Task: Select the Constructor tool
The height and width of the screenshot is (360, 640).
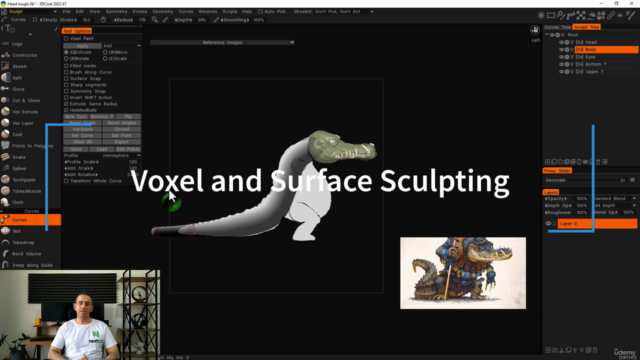Action: [x=24, y=55]
